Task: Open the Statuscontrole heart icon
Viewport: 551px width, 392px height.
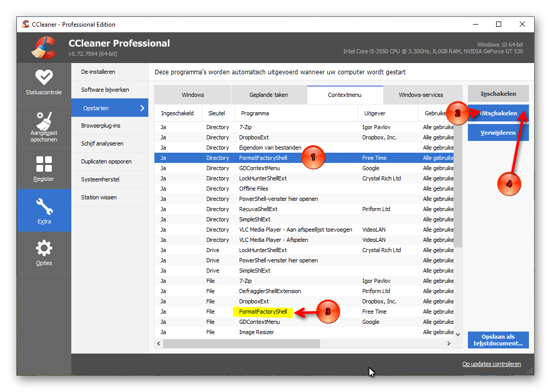Action: tap(44, 77)
